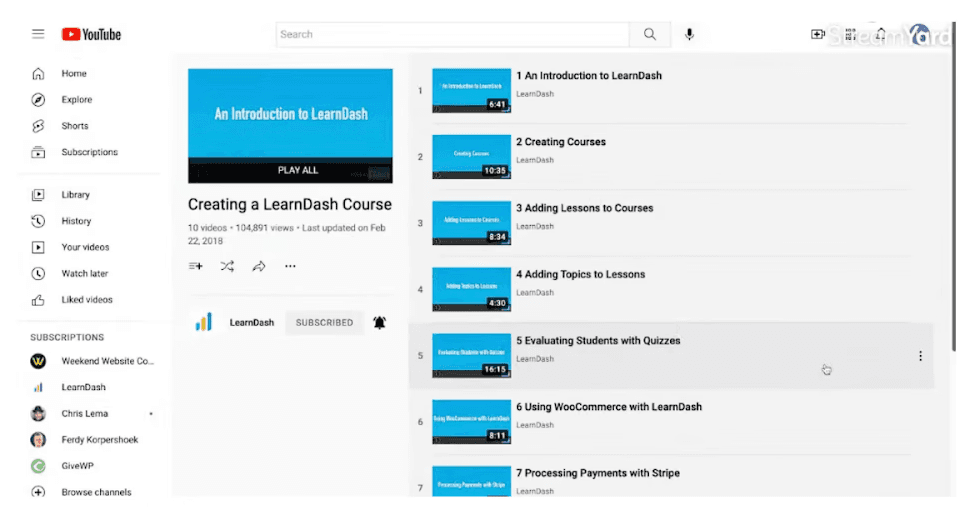Image resolution: width=965 pixels, height=516 pixels.
Task: Click thumbnail with 8:34 duration
Action: point(471,223)
